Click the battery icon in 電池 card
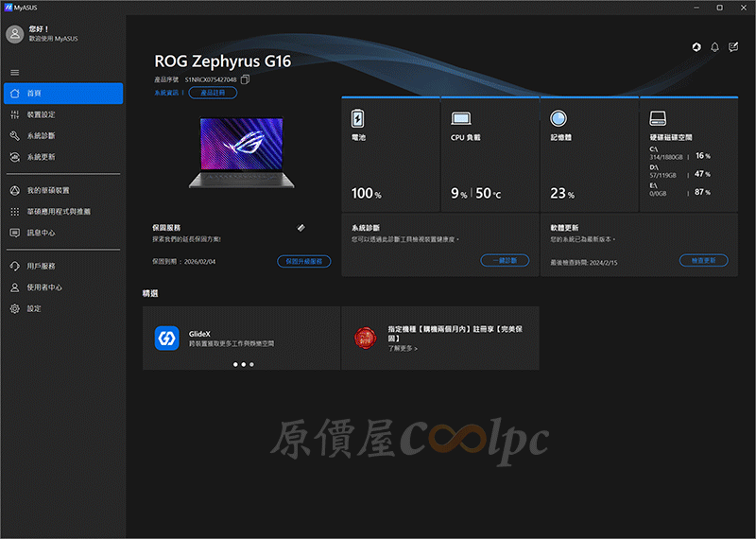 point(357,118)
